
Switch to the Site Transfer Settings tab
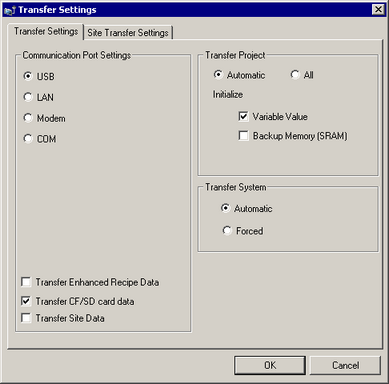tap(128, 33)
